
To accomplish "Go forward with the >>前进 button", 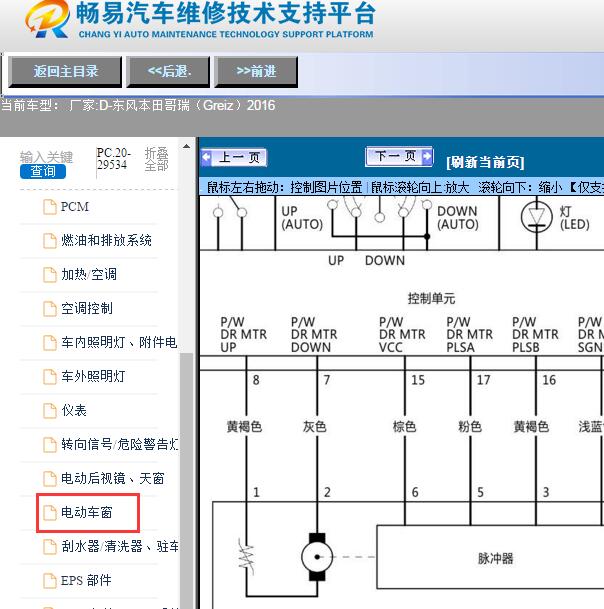I will (x=256, y=71).
